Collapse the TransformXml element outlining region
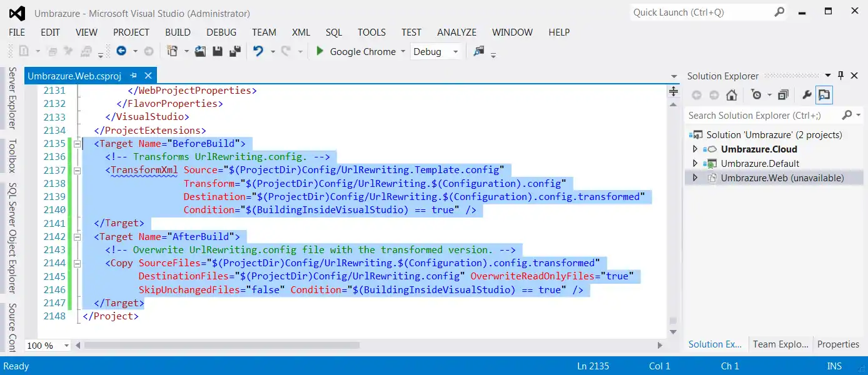The width and height of the screenshot is (868, 375). [78, 170]
